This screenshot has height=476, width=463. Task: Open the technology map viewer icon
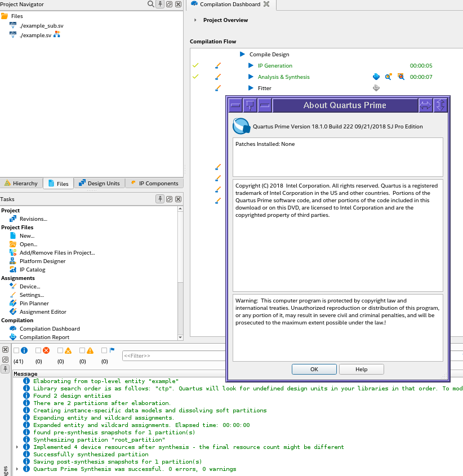(x=401, y=77)
